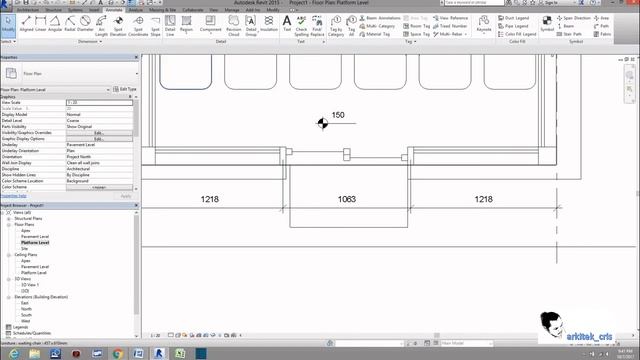Collapse the 3D Views tree node
Screen dimensions: 640x360
pos(9,279)
